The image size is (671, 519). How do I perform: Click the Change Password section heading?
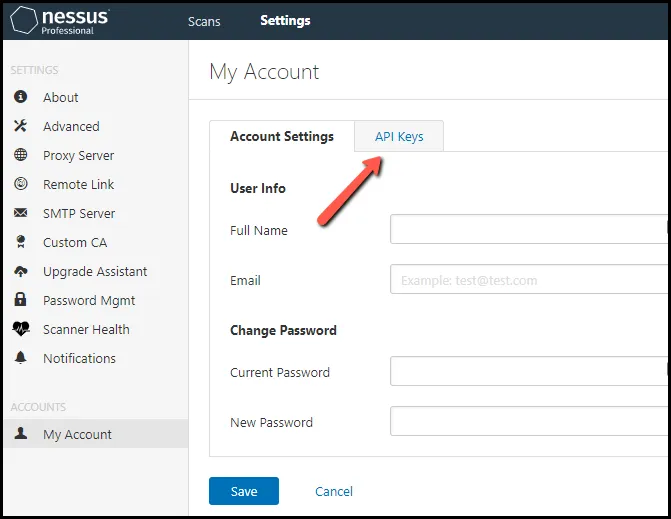[283, 330]
